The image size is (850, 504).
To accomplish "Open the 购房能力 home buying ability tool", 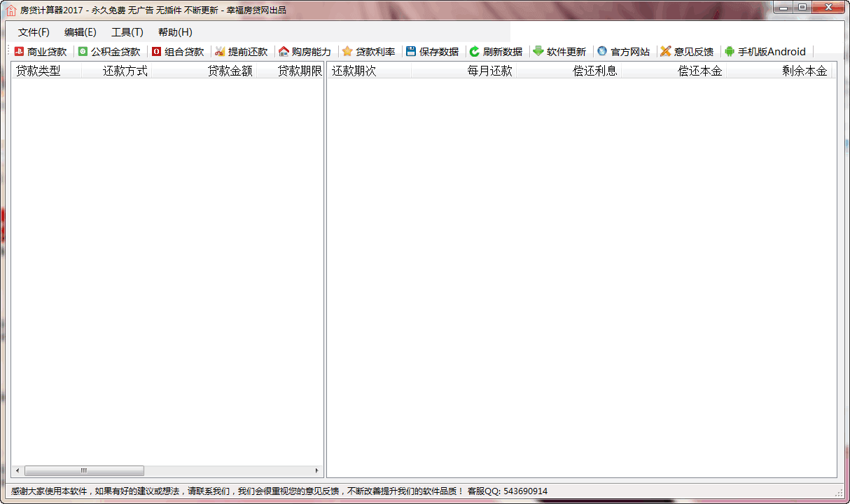I will tap(305, 52).
